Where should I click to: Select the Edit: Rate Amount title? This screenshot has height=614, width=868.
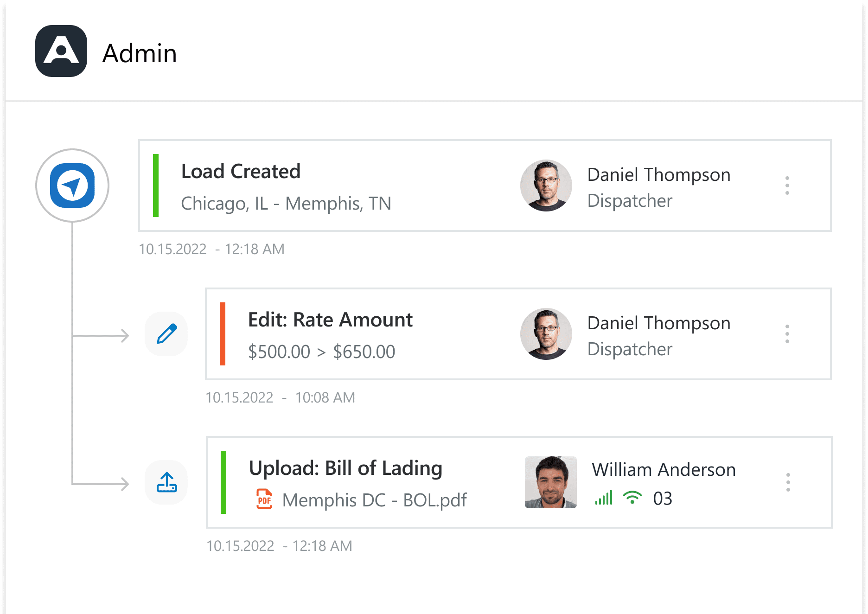[x=330, y=320]
